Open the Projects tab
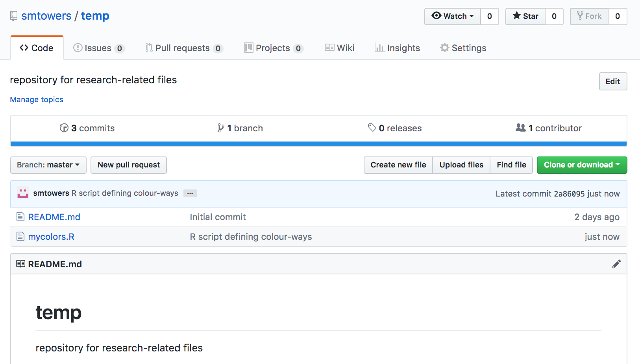 (x=274, y=48)
